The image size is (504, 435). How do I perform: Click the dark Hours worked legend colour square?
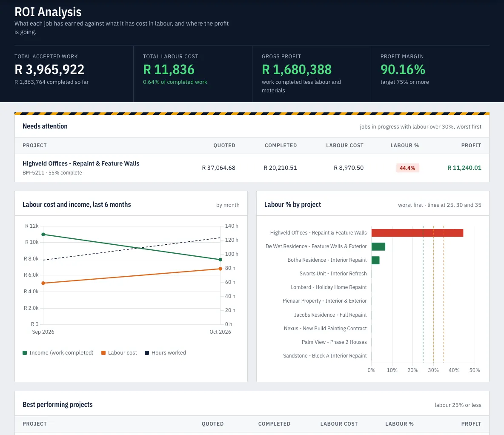[147, 353]
